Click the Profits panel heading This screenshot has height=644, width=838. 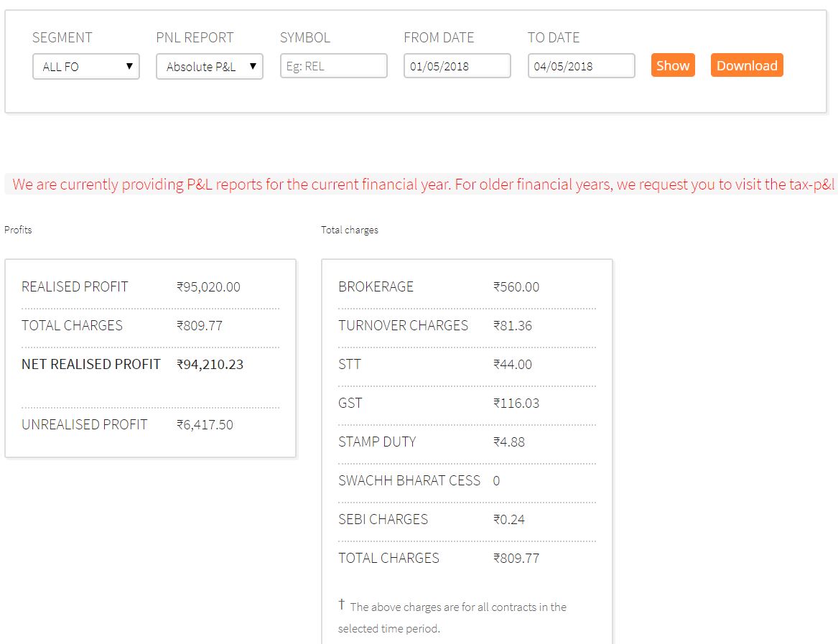pyautogui.click(x=18, y=230)
